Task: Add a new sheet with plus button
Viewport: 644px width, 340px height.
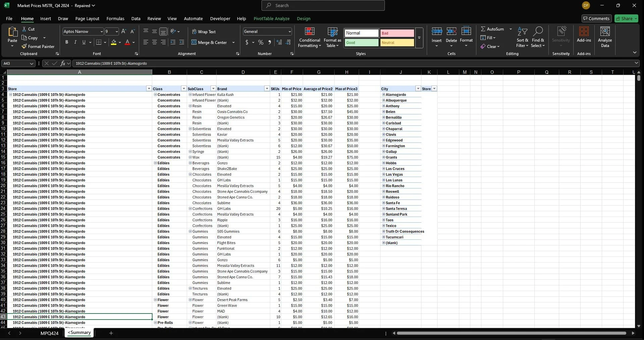Action: tap(111, 333)
